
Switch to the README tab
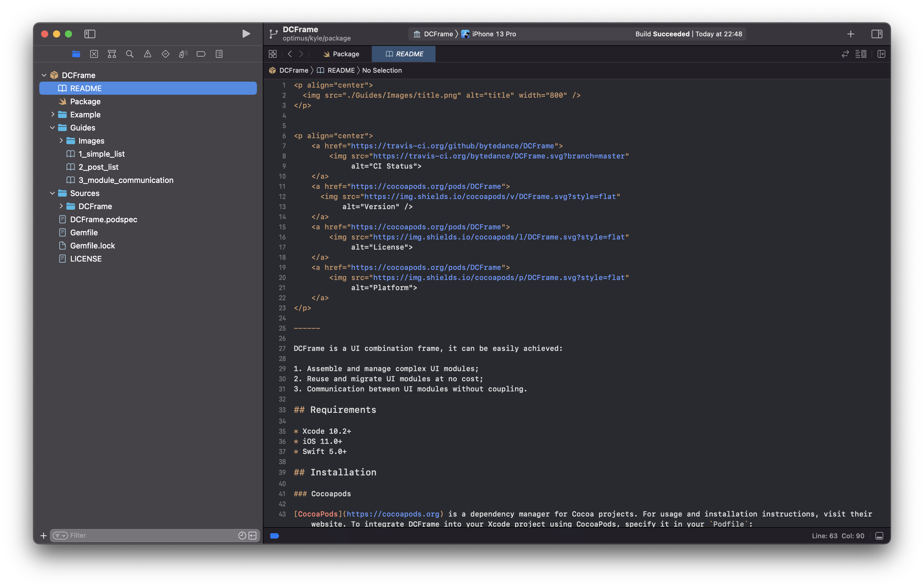[404, 54]
